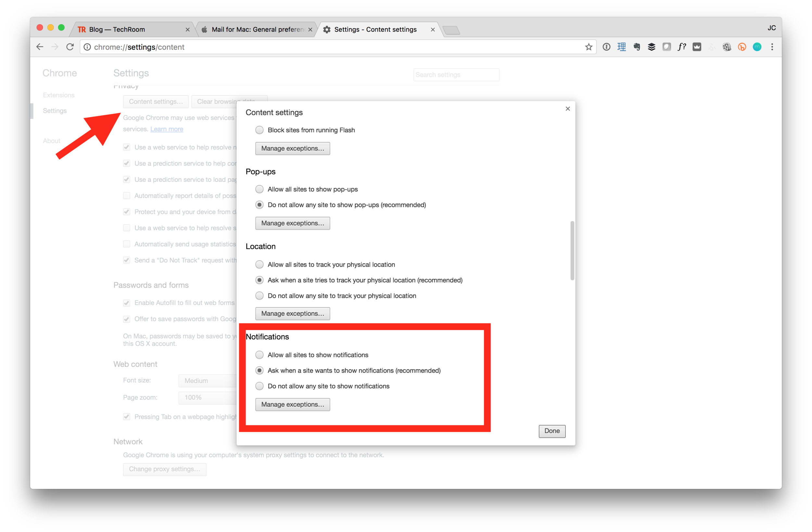The image size is (812, 532).
Task: Click the blue kanji extension icon
Action: point(621,47)
